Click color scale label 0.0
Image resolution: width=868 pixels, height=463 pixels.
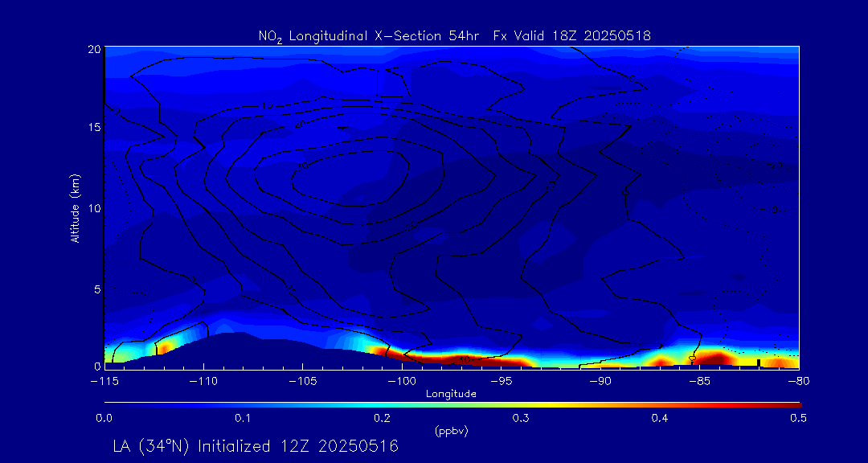104,418
